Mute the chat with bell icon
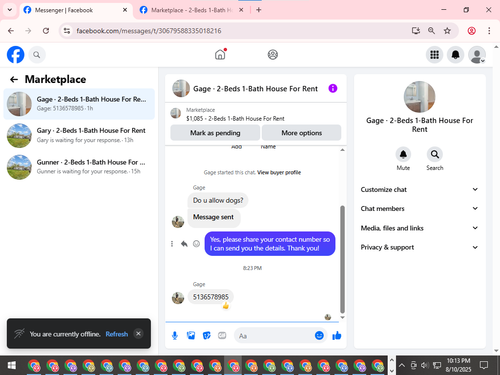The width and height of the screenshot is (500, 375). coord(403,154)
